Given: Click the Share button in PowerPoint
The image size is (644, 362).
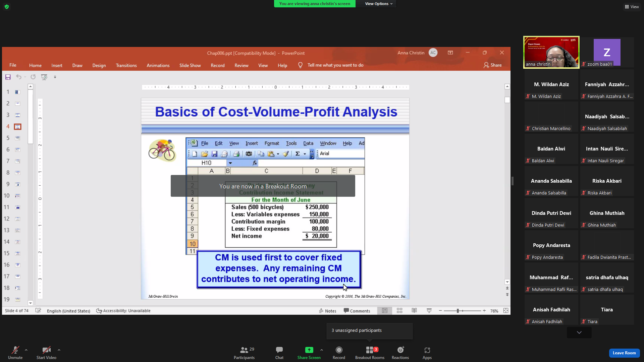Looking at the screenshot, I should tap(492, 65).
